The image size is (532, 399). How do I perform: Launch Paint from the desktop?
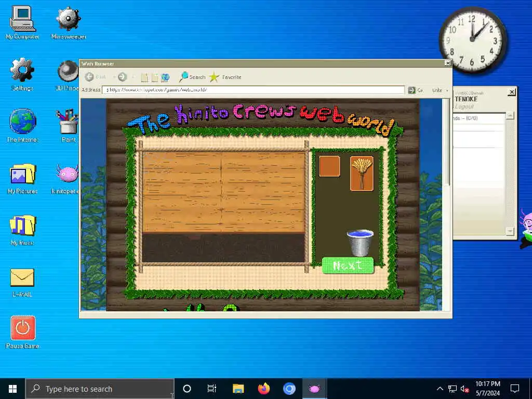click(x=68, y=126)
